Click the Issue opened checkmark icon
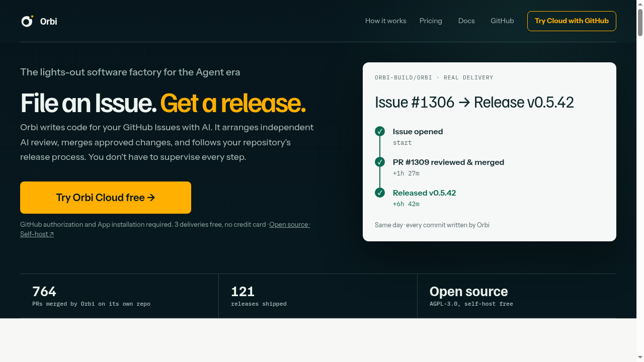Screen dimensions: 644x362 pyautogui.click(x=380, y=131)
